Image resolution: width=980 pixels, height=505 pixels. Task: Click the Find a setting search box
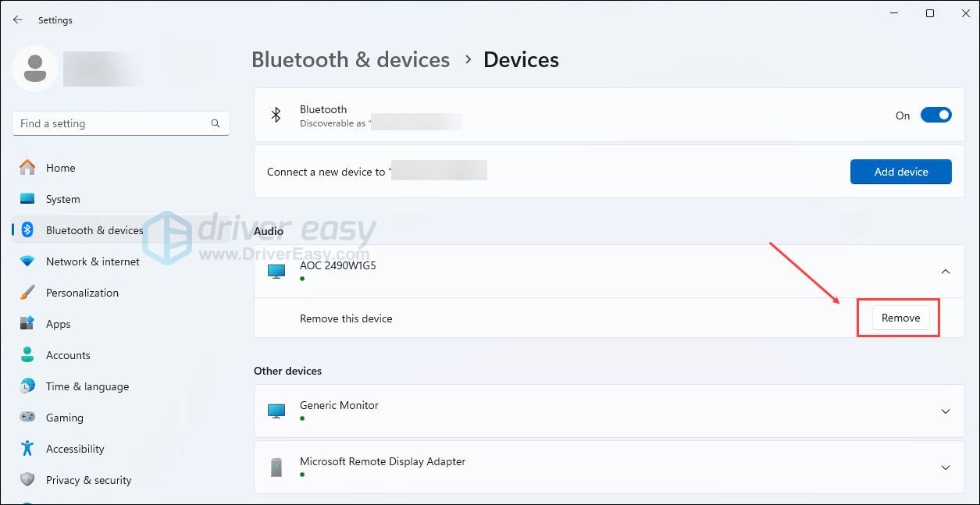(113, 123)
